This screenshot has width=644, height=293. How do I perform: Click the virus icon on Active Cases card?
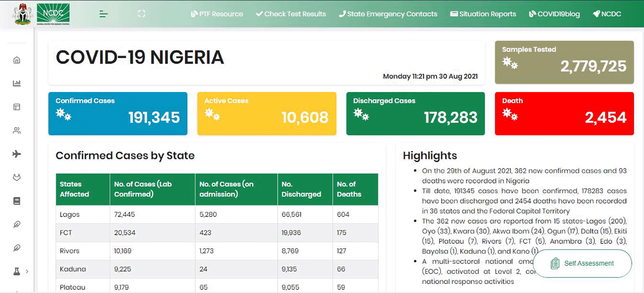click(212, 115)
